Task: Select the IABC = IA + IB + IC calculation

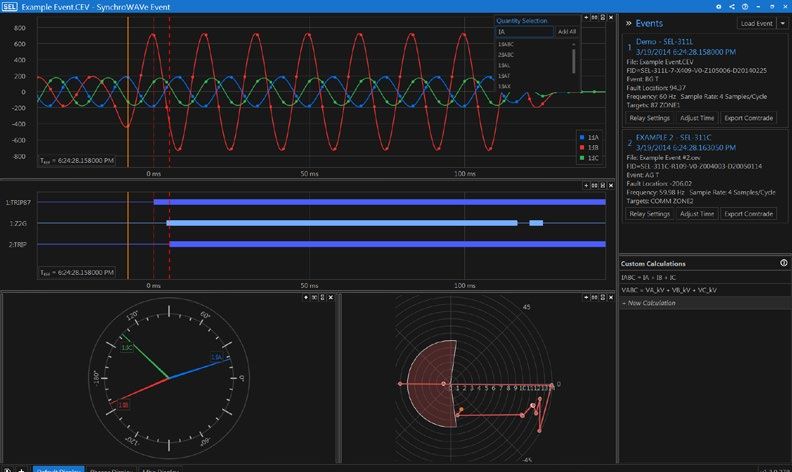Action: (705, 277)
